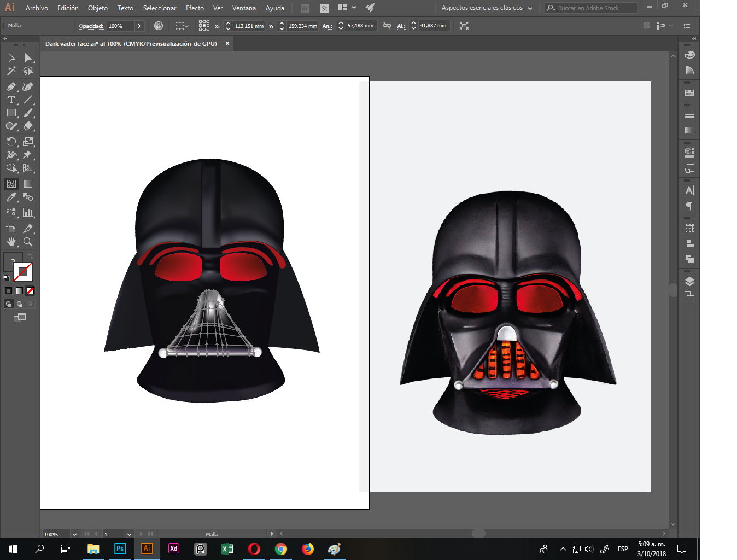Select the Eyedropper tool
737x560 pixels.
click(x=11, y=197)
